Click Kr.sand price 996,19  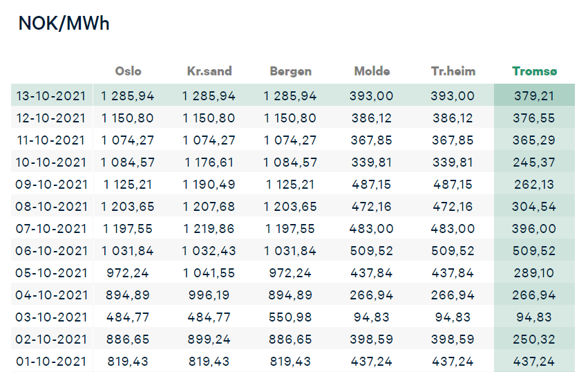(x=209, y=295)
